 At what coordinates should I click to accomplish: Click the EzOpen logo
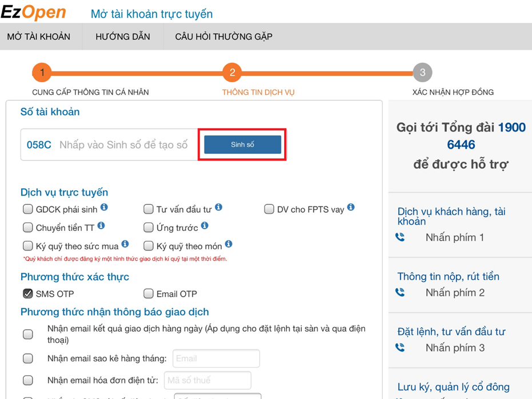33,12
